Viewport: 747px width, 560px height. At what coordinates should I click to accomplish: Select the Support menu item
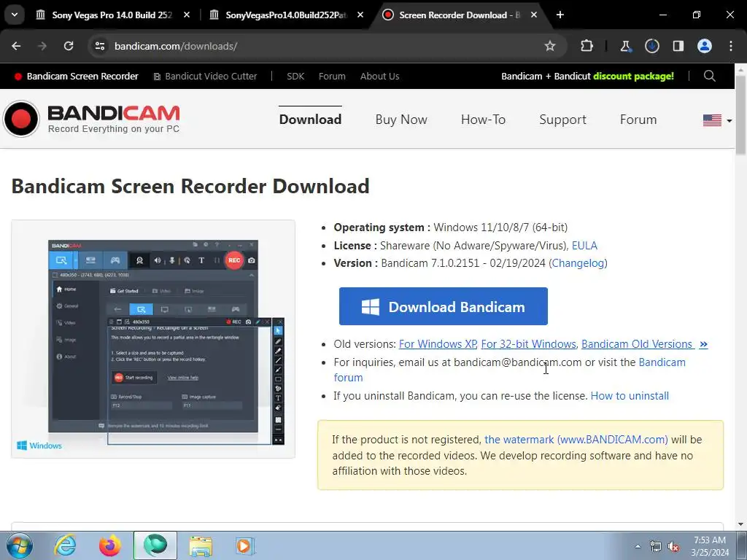562,120
